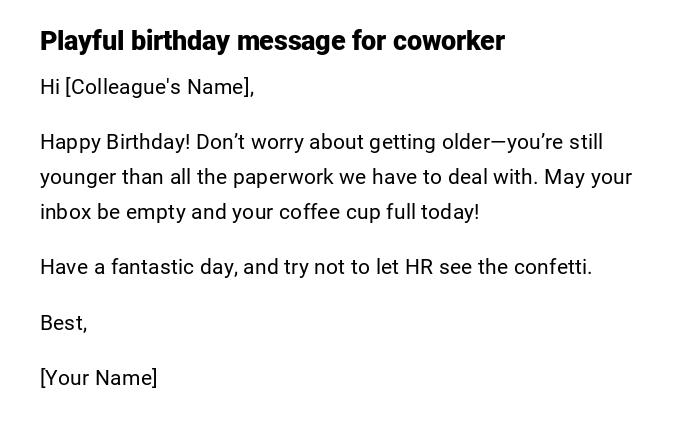Click the word 'older' before the dash

[x=466, y=142]
